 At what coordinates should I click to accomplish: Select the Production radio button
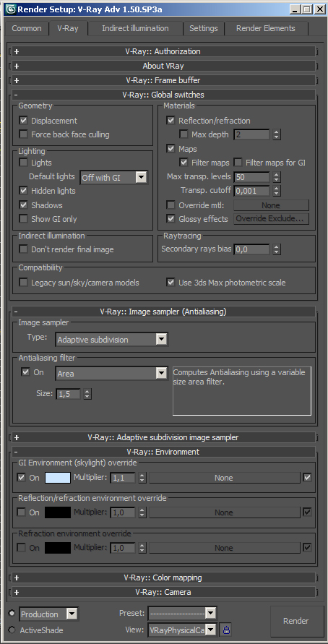12,613
